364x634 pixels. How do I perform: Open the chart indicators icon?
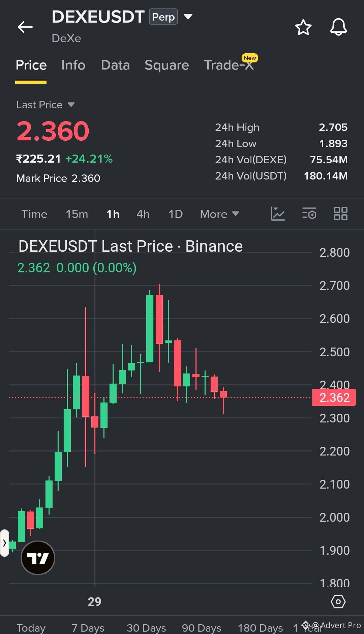tap(278, 214)
